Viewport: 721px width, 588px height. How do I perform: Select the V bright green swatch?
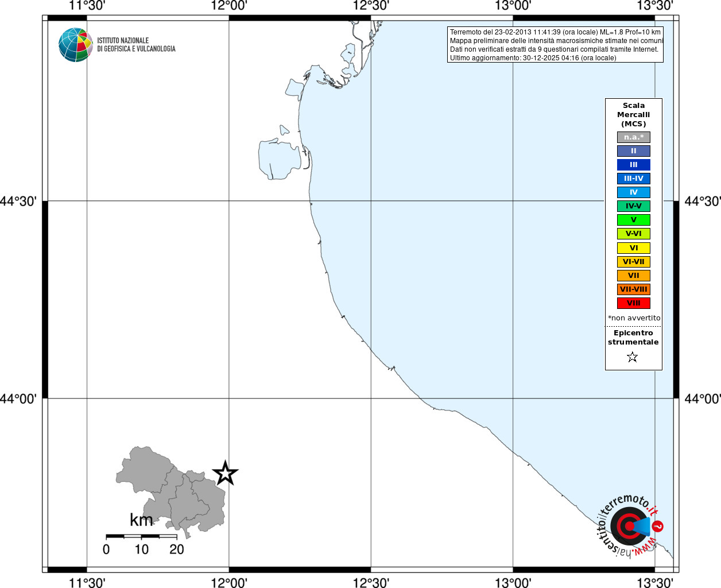tap(634, 220)
